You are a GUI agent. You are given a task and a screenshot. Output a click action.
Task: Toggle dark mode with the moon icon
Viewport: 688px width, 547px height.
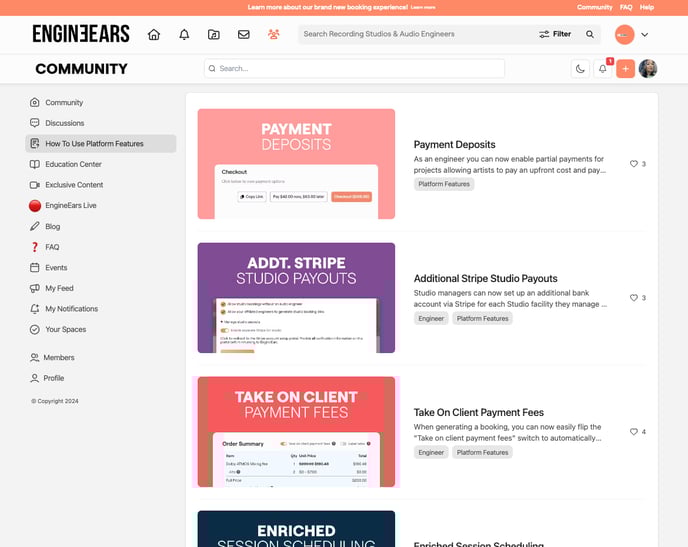click(580, 69)
